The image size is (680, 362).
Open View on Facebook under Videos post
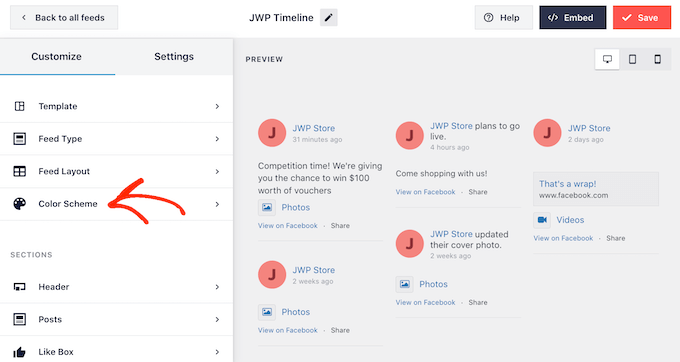[563, 238]
